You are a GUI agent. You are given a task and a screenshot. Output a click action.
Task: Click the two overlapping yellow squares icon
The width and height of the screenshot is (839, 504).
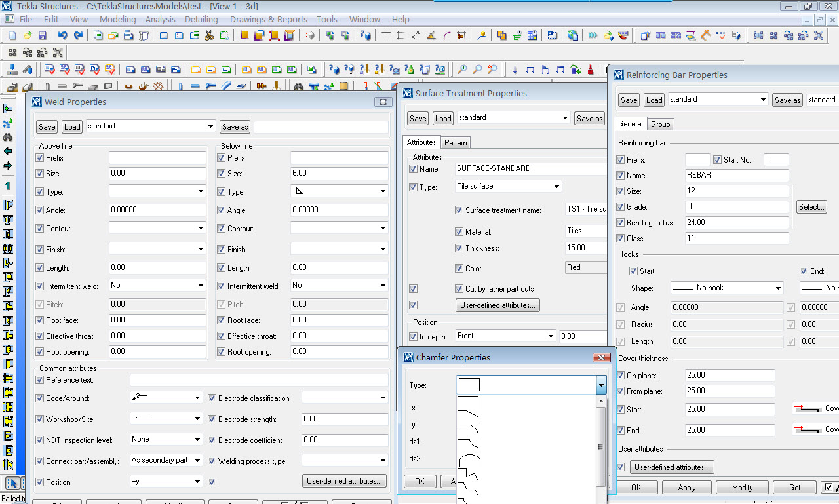tap(501, 35)
